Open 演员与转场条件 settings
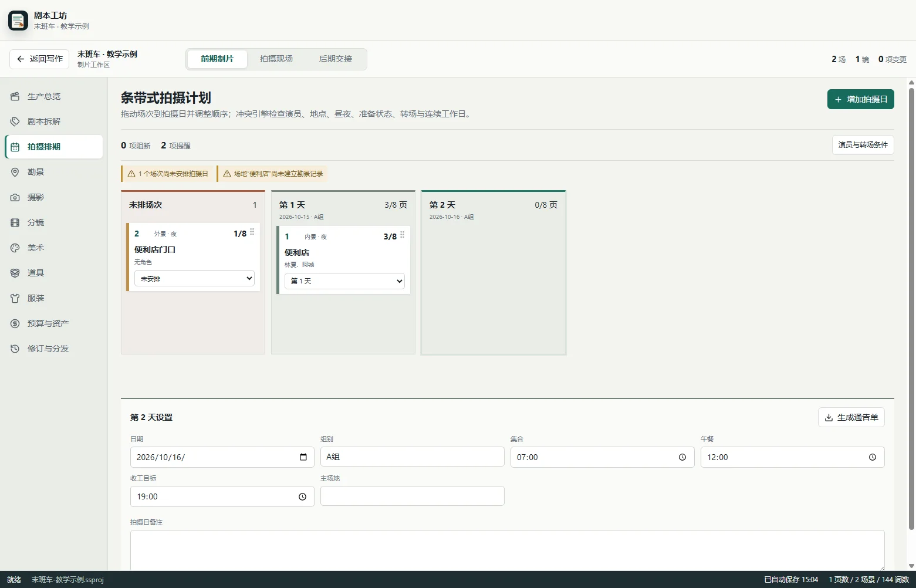 coord(863,145)
